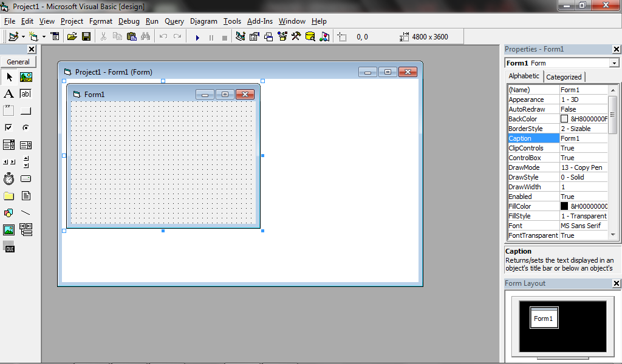This screenshot has height=364, width=622.
Task: Open the Menu Editor from the toolbar
Action: pyautogui.click(x=55, y=36)
